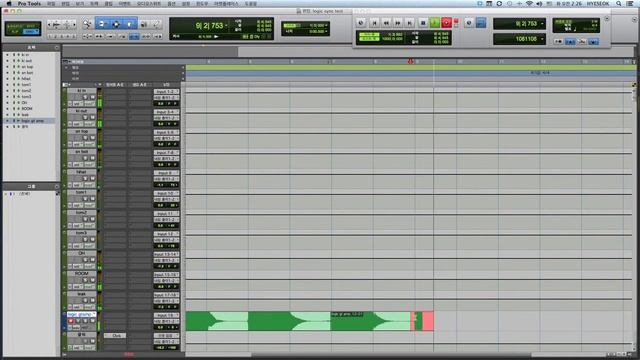Click the red Record button in Transport

tap(447, 23)
